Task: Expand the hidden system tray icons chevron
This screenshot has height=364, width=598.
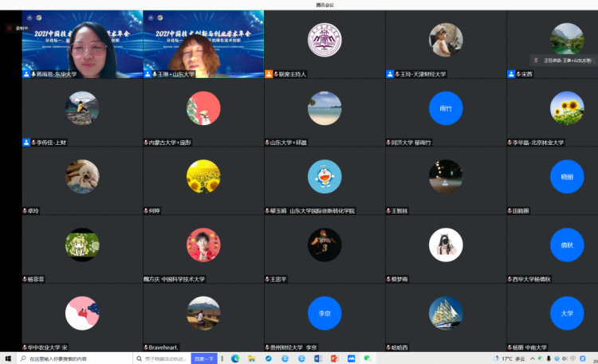Action: point(533,358)
